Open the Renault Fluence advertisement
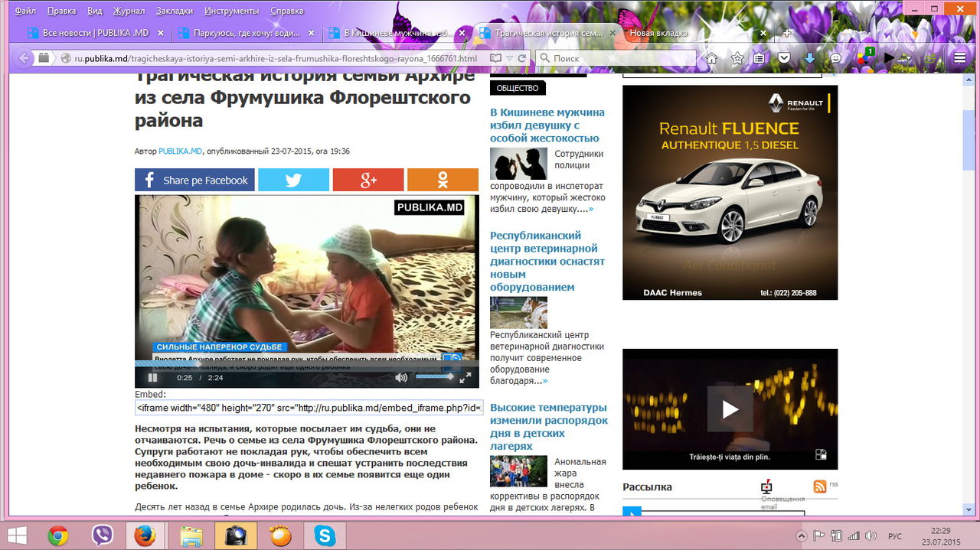The width and height of the screenshot is (980, 550). click(x=730, y=192)
